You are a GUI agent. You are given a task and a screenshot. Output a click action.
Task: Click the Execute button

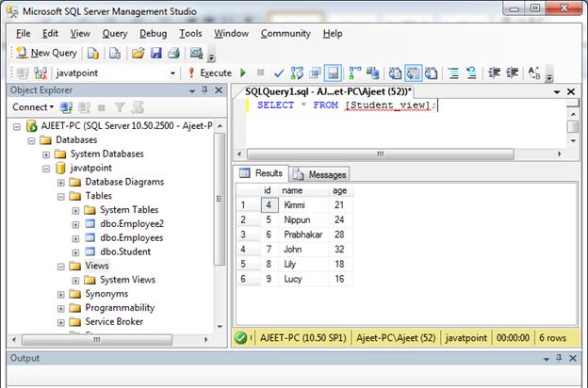pyautogui.click(x=210, y=73)
